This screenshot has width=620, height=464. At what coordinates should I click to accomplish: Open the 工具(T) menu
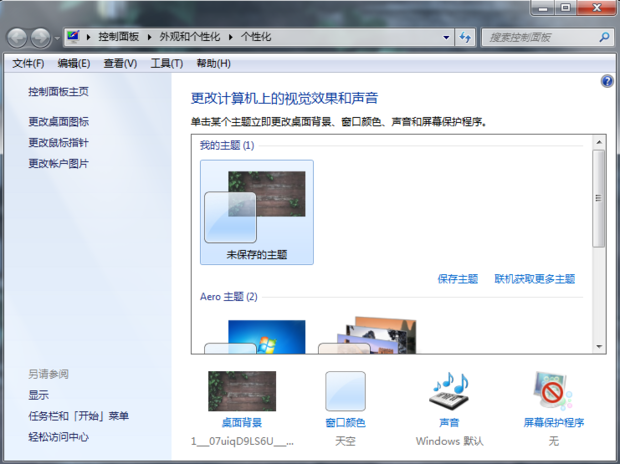(166, 63)
